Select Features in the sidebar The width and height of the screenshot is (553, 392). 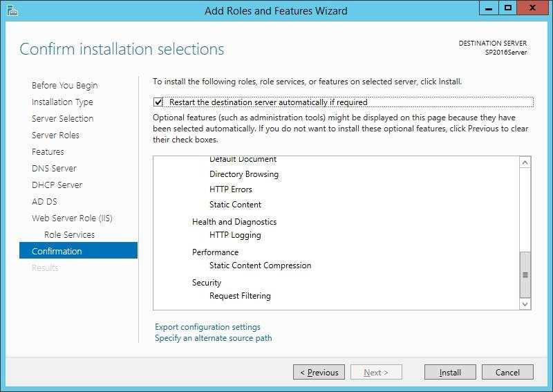click(48, 151)
